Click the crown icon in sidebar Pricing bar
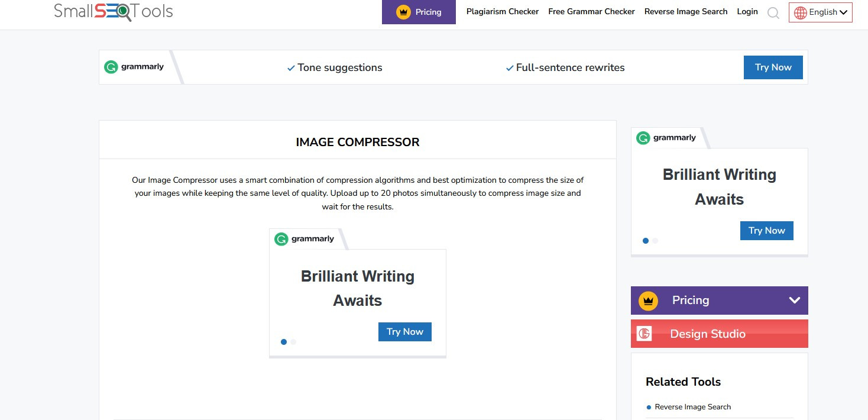 648,301
